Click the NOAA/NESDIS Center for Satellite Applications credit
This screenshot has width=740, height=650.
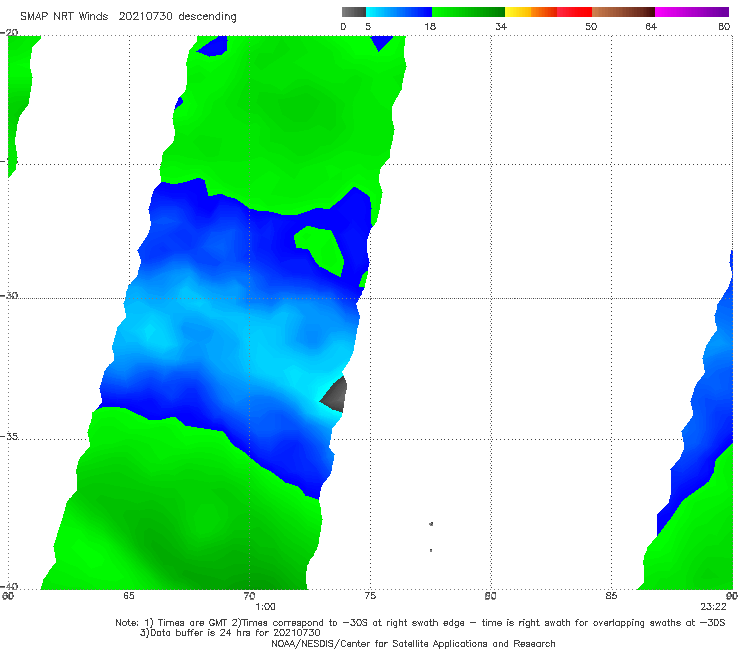(x=413, y=644)
